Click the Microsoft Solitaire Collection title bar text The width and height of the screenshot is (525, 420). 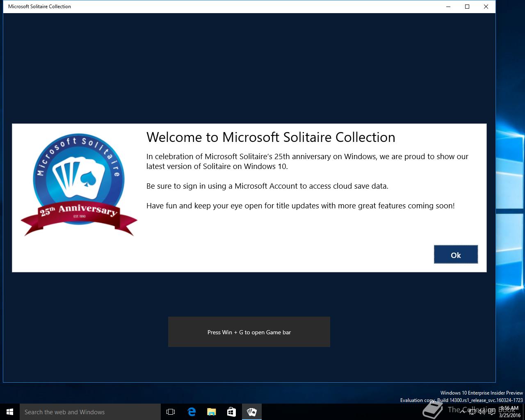pyautogui.click(x=39, y=7)
